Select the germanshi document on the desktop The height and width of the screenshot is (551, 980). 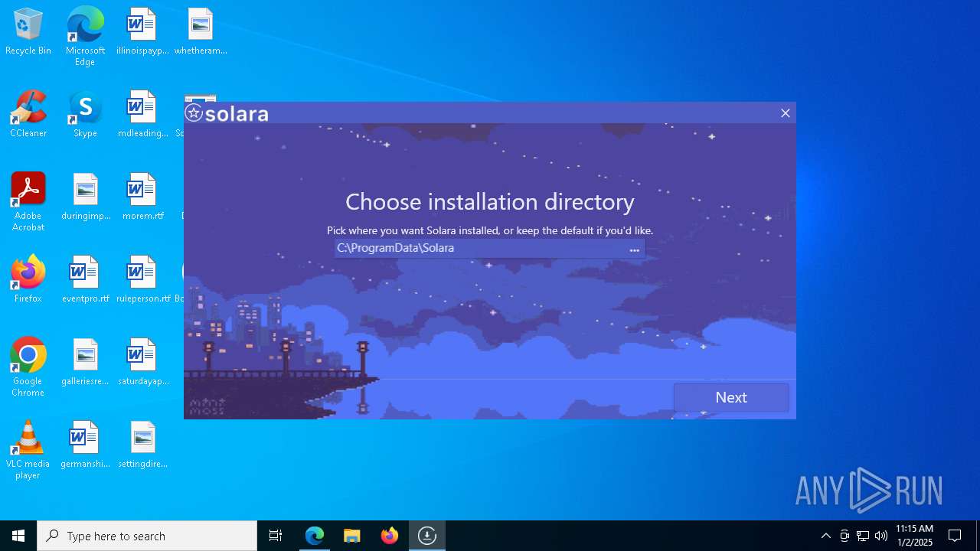[x=85, y=445]
